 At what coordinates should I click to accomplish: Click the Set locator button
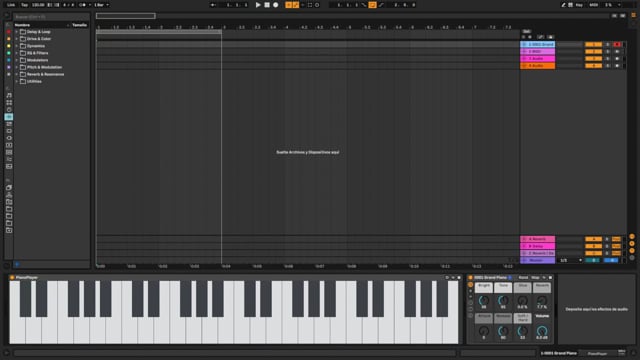[x=527, y=31]
